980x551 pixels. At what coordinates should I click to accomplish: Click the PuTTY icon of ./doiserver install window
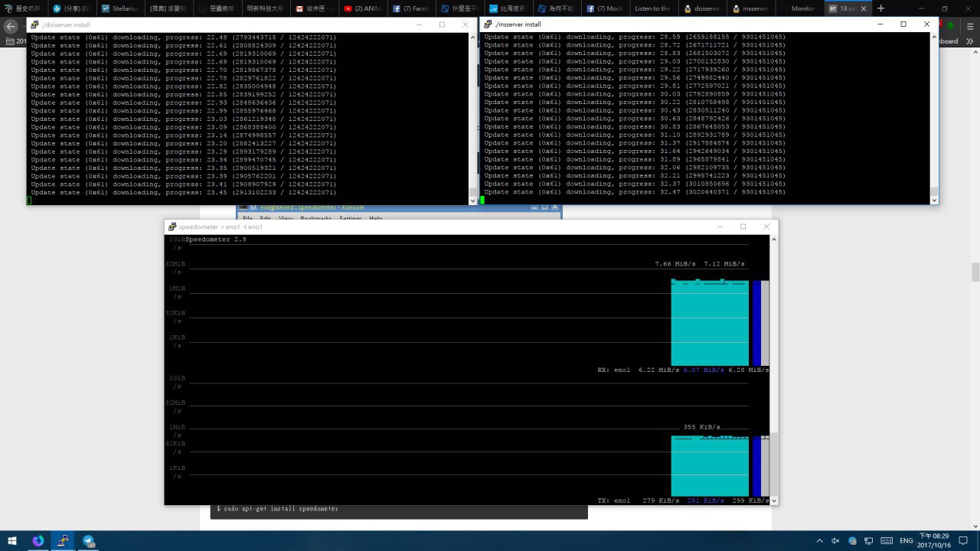tap(35, 24)
